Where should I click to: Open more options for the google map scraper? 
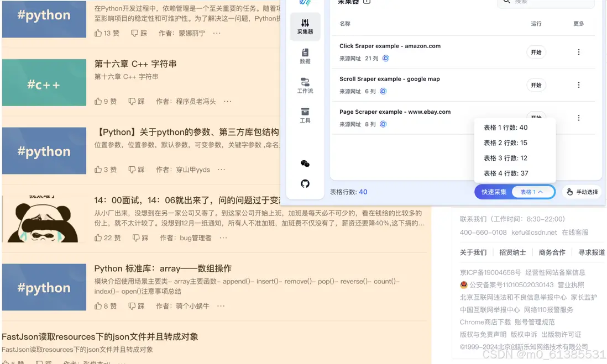[x=579, y=85]
